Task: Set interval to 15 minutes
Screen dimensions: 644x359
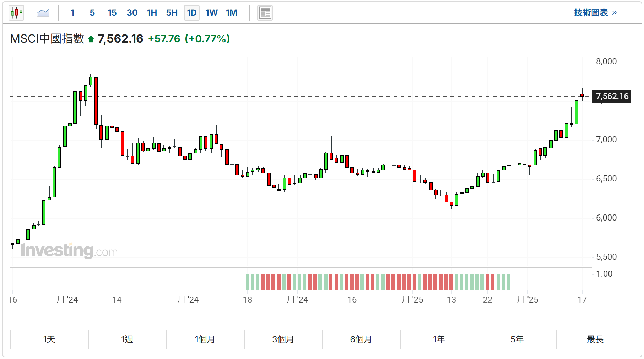Action: pos(112,13)
